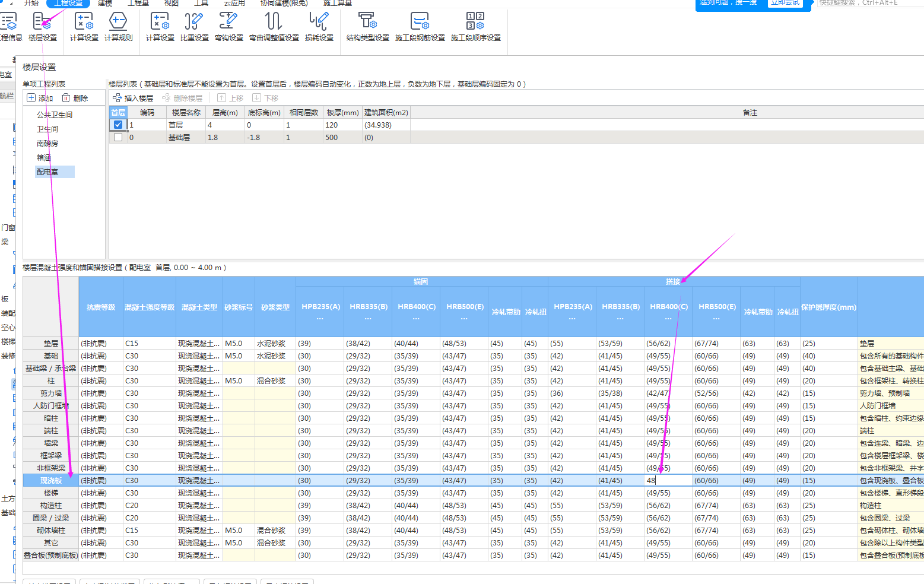Switch to 工程设置 ribbon tab
Image resolution: width=924 pixels, height=584 pixels.
coord(68,3)
